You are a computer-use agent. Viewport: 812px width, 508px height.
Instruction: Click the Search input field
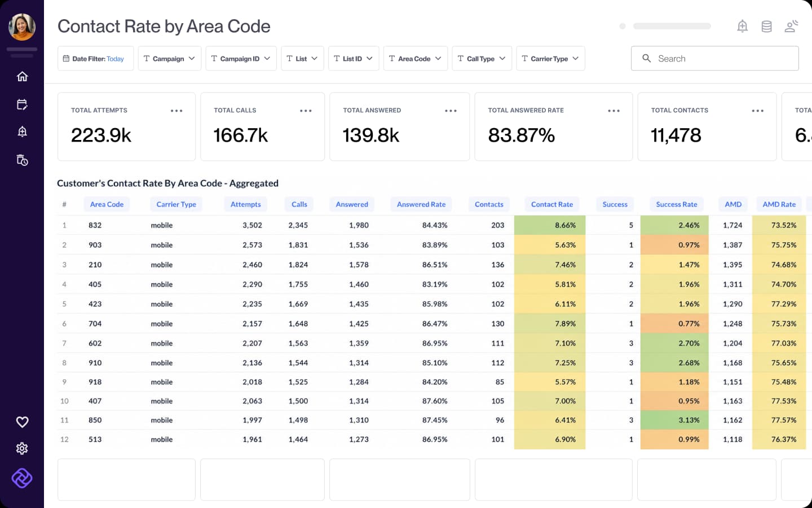click(x=714, y=58)
